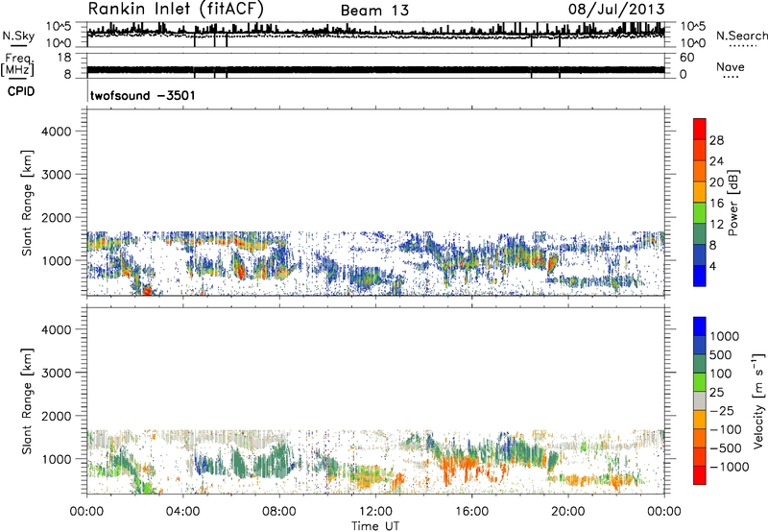Click the '04:00' time tick label
Viewport: 768px width, 532px height.
(x=182, y=512)
